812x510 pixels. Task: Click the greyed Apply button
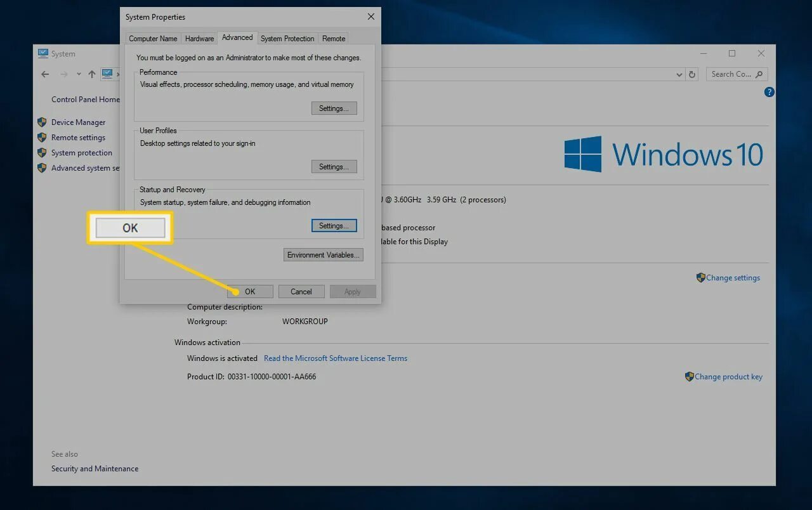point(353,292)
